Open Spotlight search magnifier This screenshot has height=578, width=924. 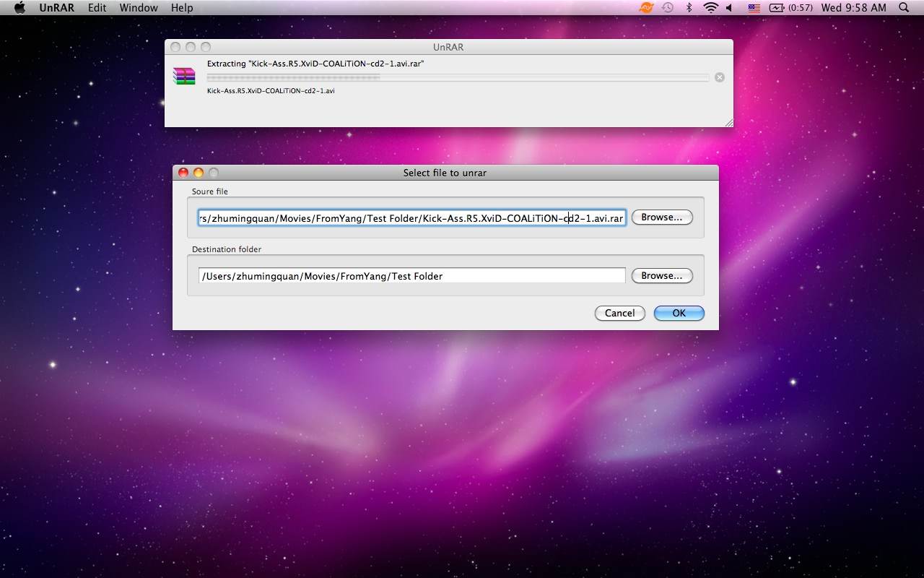(x=904, y=8)
